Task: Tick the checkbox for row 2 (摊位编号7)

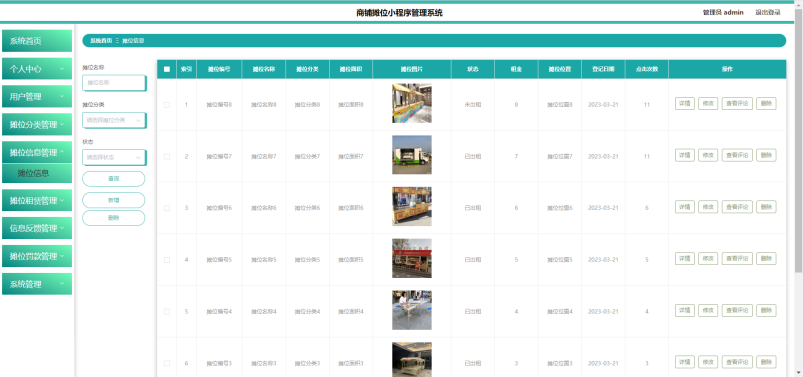Action: [x=167, y=156]
